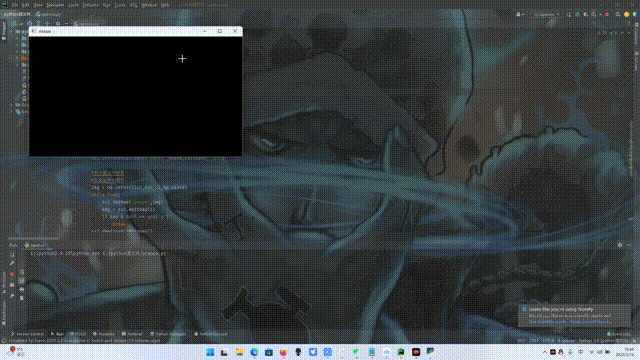Switch to the Terminal tool window tab

click(x=132, y=334)
